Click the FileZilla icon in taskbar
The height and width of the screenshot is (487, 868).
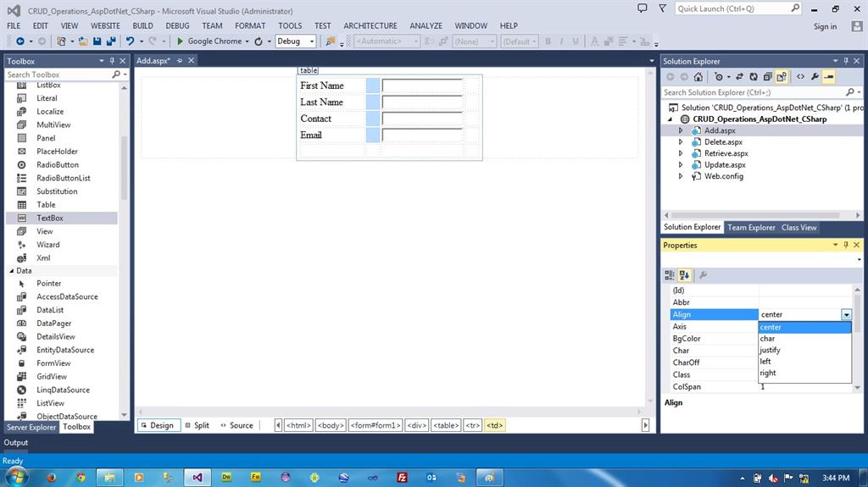coord(403,478)
